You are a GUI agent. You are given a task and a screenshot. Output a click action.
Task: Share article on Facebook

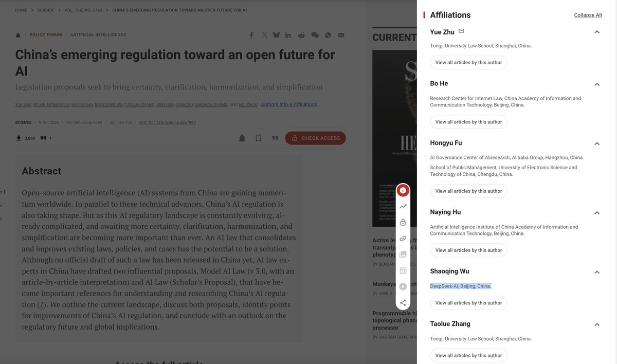tap(251, 35)
